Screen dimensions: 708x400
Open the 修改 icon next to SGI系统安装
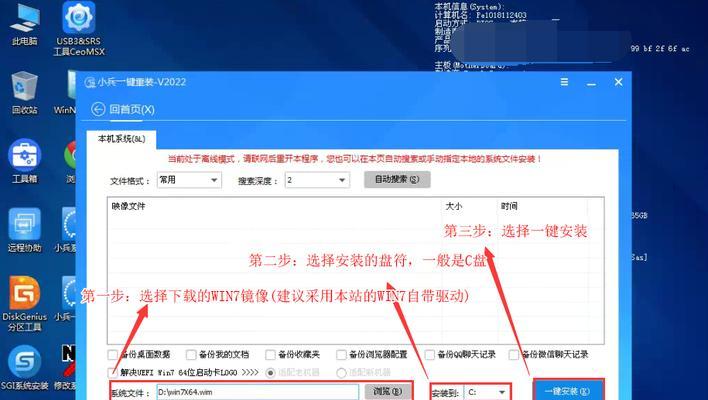pyautogui.click(x=66, y=367)
